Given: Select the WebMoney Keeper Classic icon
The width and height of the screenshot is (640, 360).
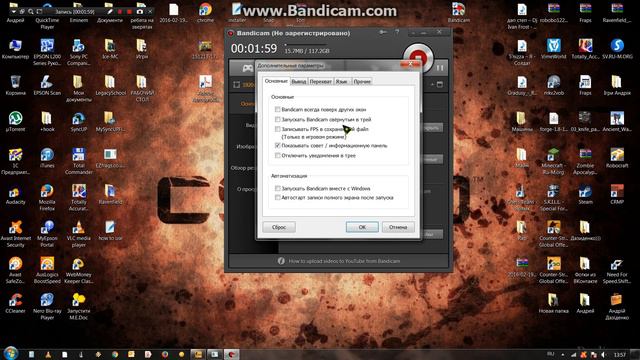Looking at the screenshot, I should click(x=78, y=271).
